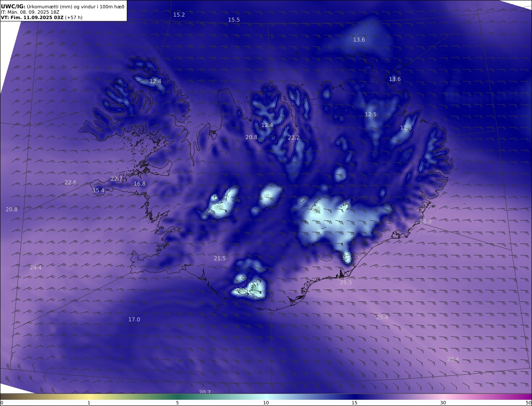
Task: Click the colour scale tick label 10
Action: pos(266,403)
